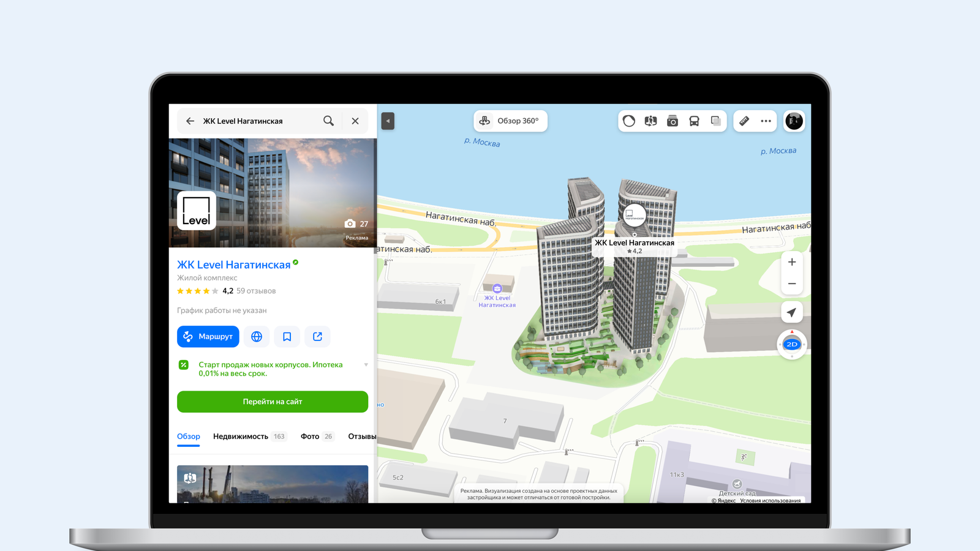Click the magnifier search icon
Image resolution: width=980 pixels, height=551 pixels.
(329, 121)
